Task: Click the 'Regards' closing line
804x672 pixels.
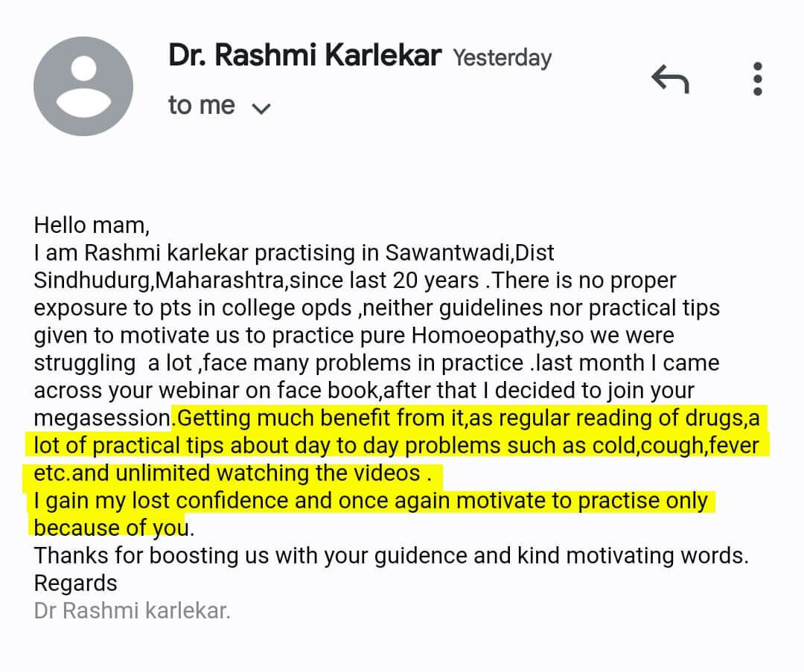Action: point(75,583)
